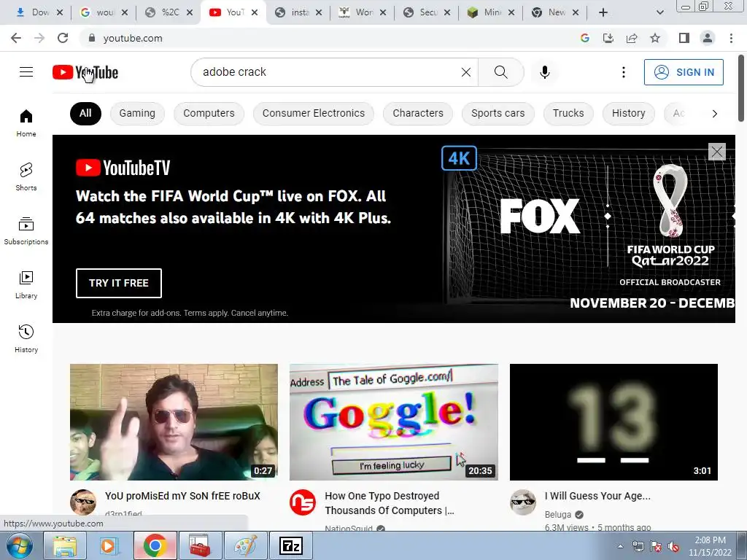
Task: Open Subscriptions in the sidebar
Action: click(26, 231)
